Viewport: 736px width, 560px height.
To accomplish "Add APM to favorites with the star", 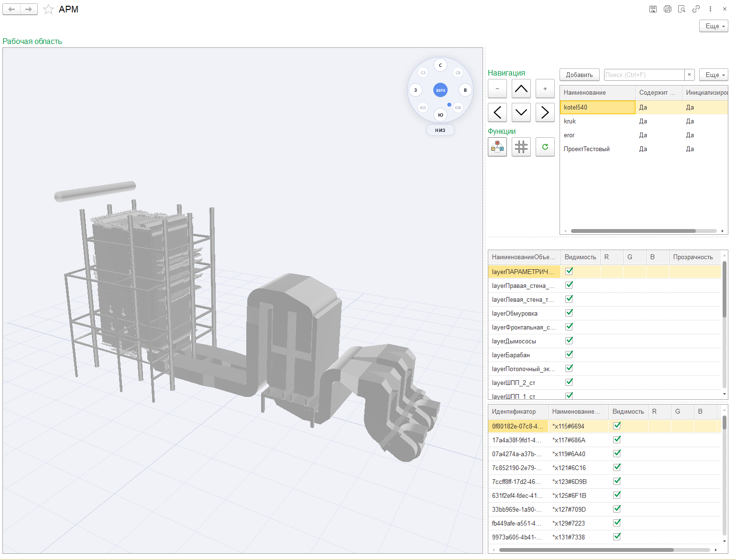I will pyautogui.click(x=48, y=9).
